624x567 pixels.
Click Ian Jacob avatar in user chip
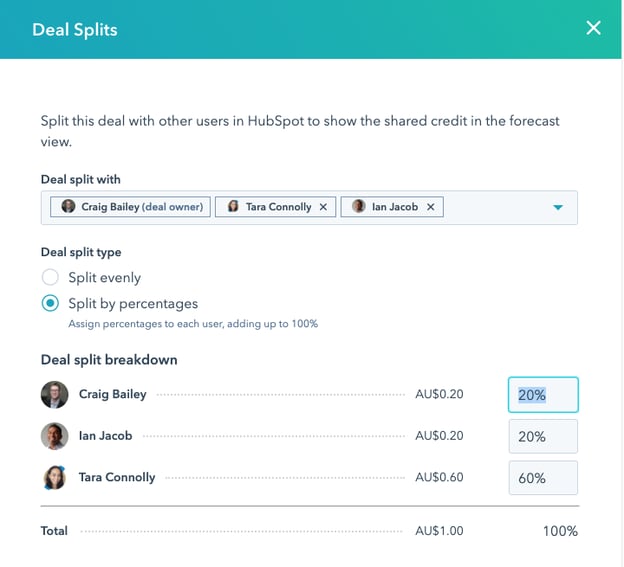[x=359, y=207]
